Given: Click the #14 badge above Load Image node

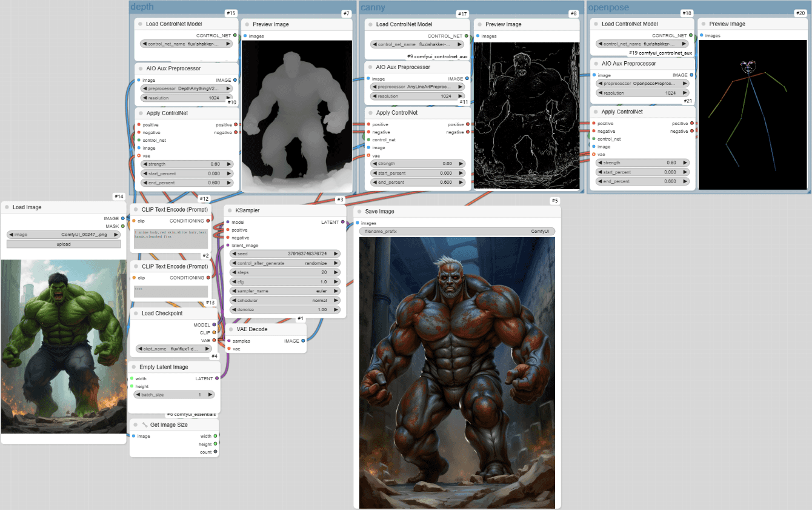Looking at the screenshot, I should (119, 196).
